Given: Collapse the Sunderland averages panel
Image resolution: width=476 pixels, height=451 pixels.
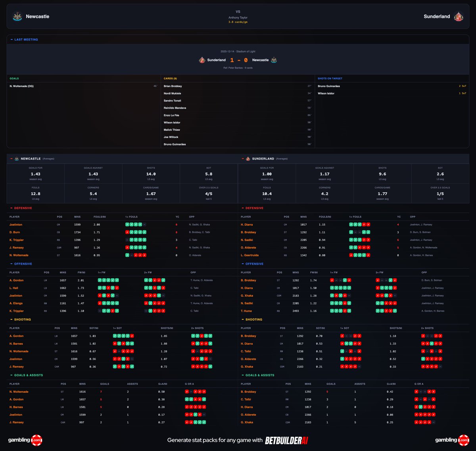Looking at the screenshot, I should point(243,159).
